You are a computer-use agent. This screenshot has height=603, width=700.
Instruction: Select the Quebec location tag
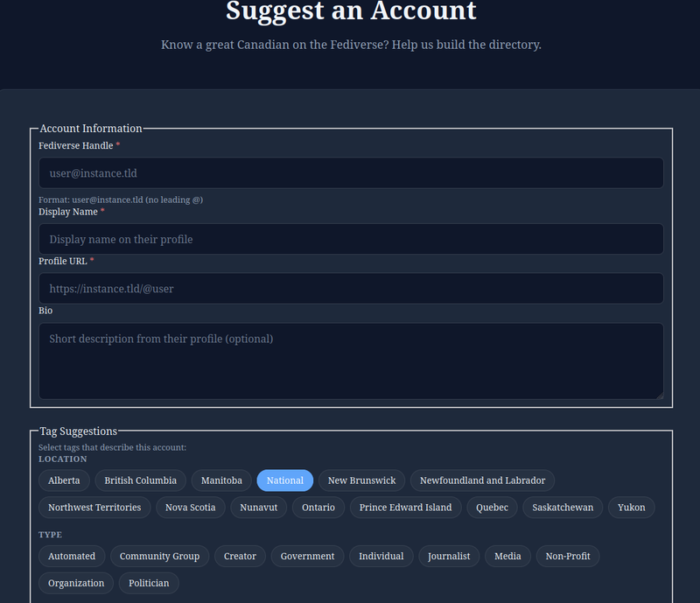(x=491, y=508)
